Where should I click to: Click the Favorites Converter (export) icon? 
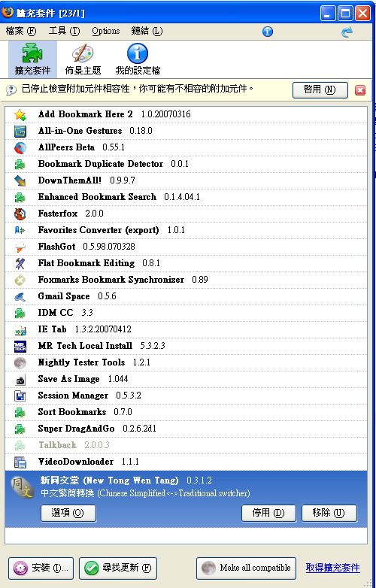(x=20, y=230)
